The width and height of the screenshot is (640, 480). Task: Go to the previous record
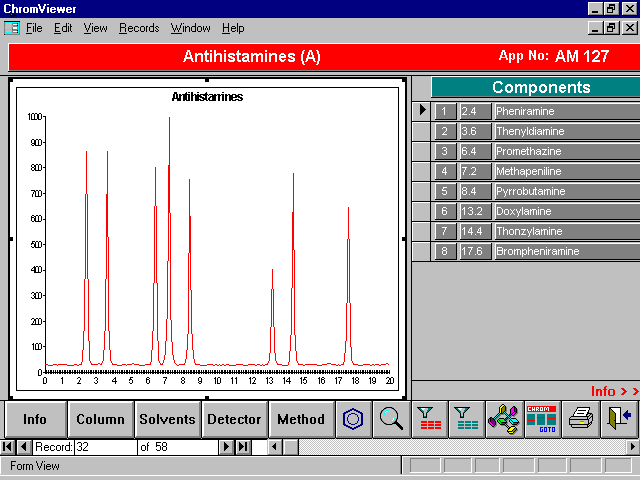(x=24, y=447)
